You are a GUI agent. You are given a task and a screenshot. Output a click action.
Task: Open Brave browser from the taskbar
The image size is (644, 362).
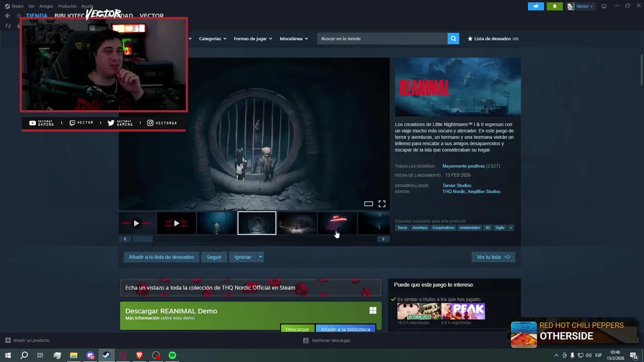tap(139, 355)
